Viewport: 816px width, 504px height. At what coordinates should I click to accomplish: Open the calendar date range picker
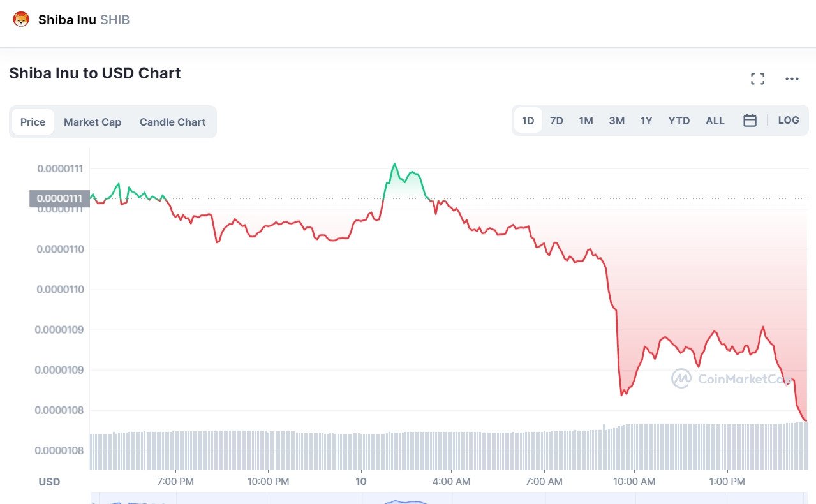point(750,121)
